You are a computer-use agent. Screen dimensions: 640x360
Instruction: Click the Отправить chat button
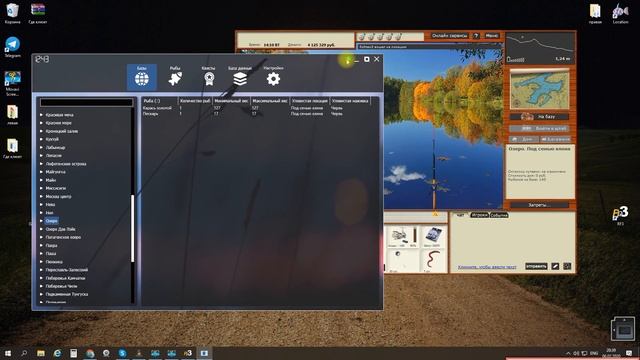coord(536,266)
